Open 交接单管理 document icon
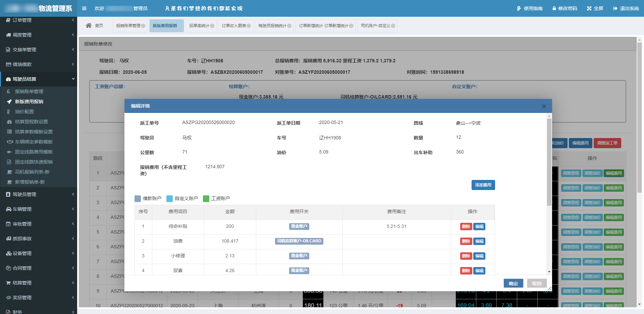Image resolution: width=644 pixels, height=314 pixels. click(8, 50)
